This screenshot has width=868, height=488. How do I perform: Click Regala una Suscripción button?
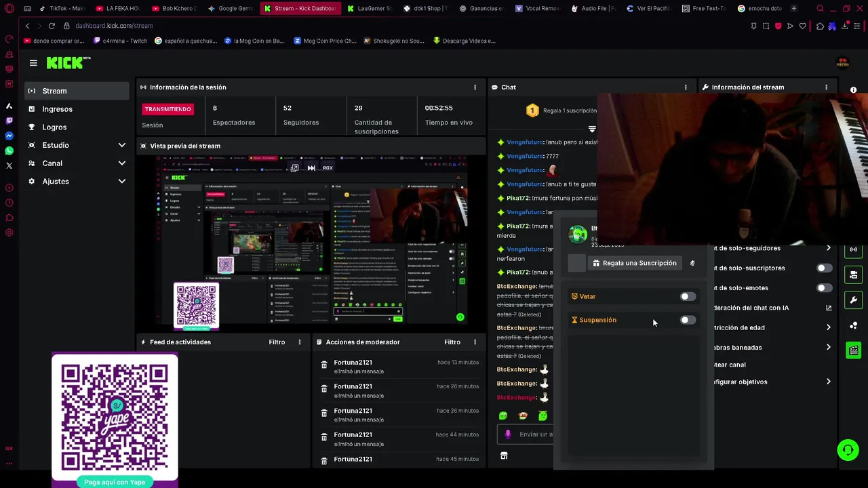(x=633, y=263)
